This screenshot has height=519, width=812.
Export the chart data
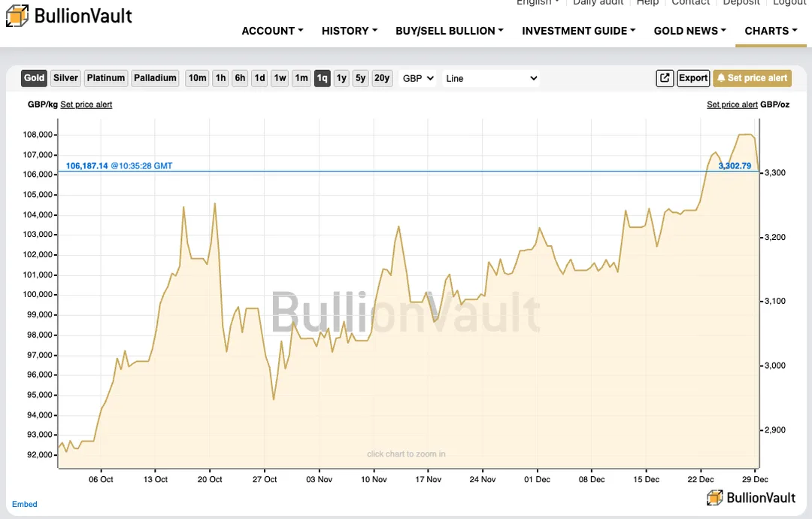coord(693,78)
